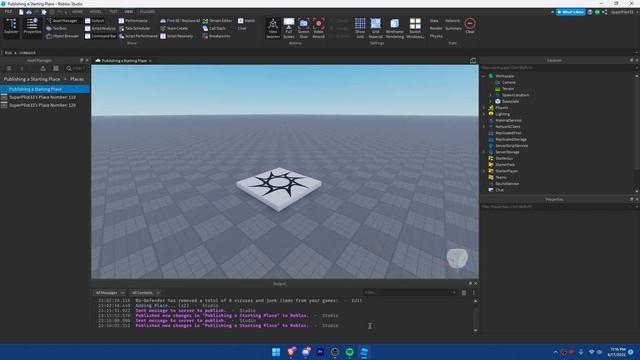Show Summary stats
Viewport: 640px width, 360px height.
[x=453, y=28]
